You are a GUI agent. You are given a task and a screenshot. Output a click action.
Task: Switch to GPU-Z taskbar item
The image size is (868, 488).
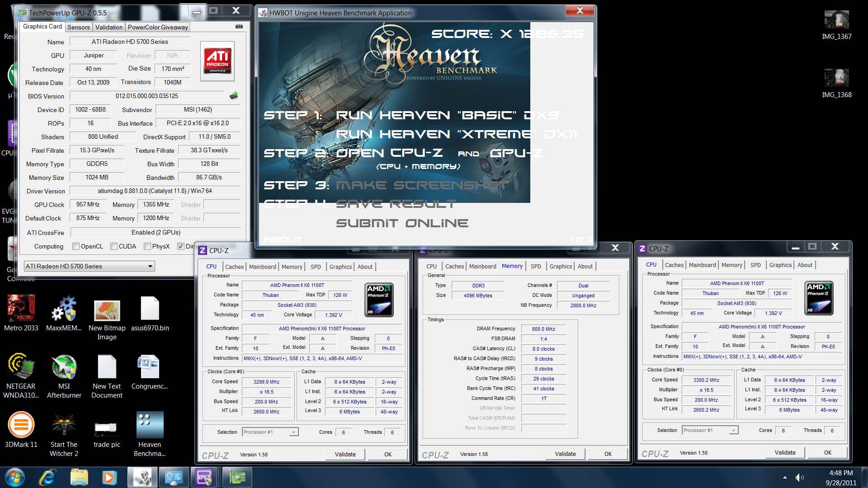click(236, 477)
